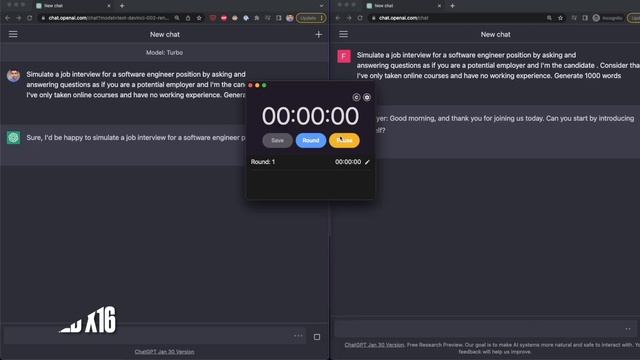The image size is (640, 360).
Task: Click Round 1 time 00:00:00 value
Action: tap(348, 162)
